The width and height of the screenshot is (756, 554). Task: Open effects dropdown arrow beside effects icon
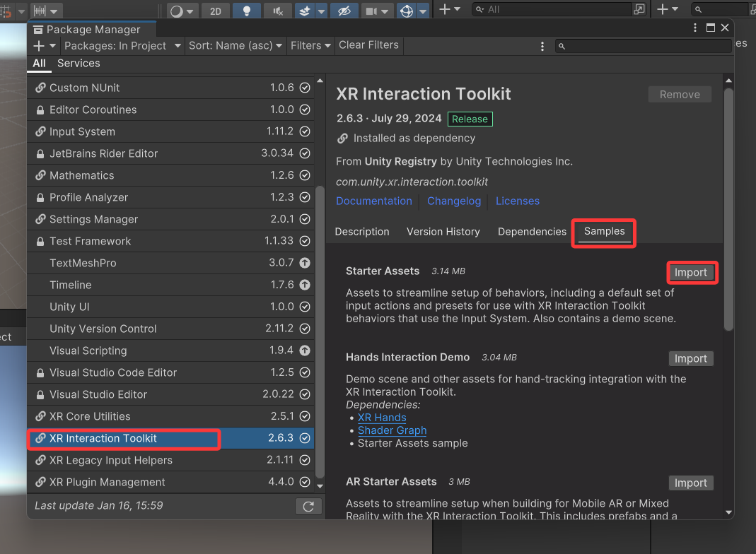(x=321, y=11)
